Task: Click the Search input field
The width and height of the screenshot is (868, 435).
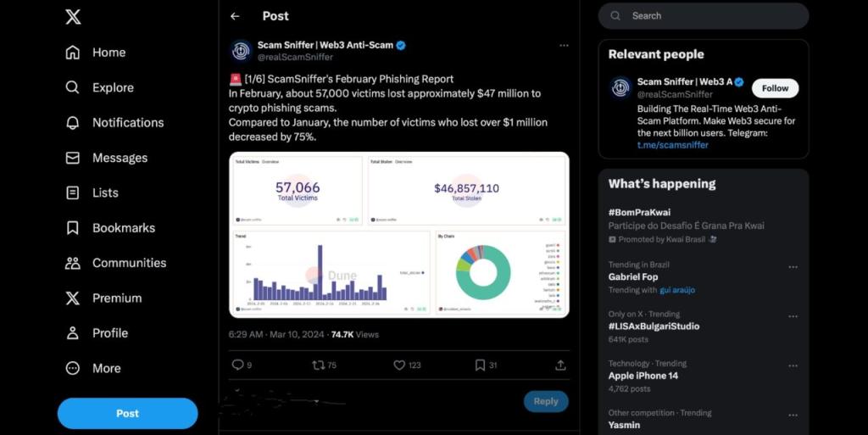Action: click(712, 16)
